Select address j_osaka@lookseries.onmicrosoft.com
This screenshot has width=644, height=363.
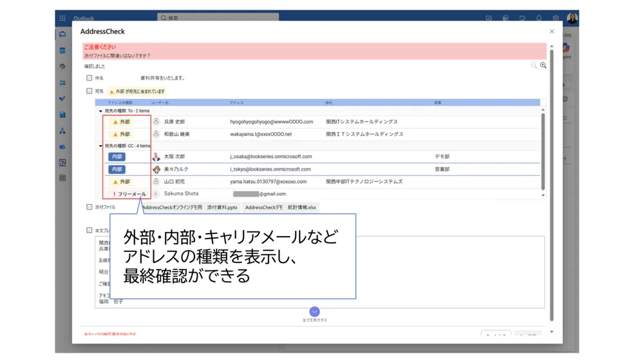coord(270,157)
